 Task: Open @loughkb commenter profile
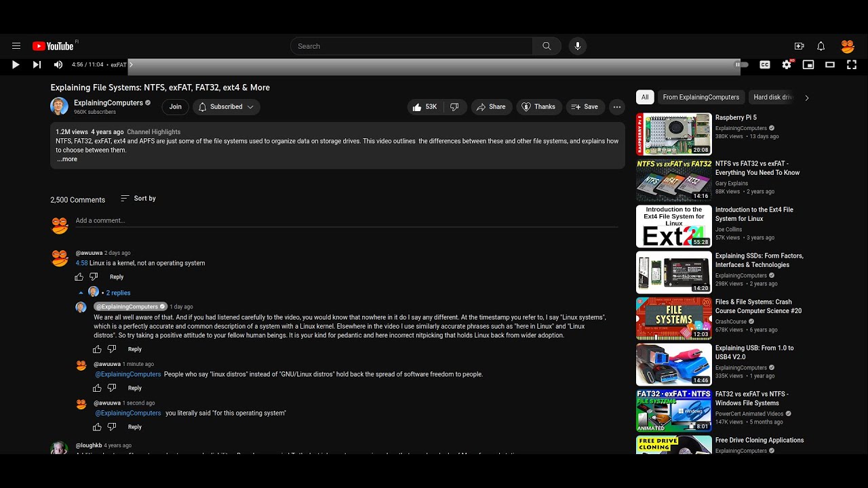[89, 445]
